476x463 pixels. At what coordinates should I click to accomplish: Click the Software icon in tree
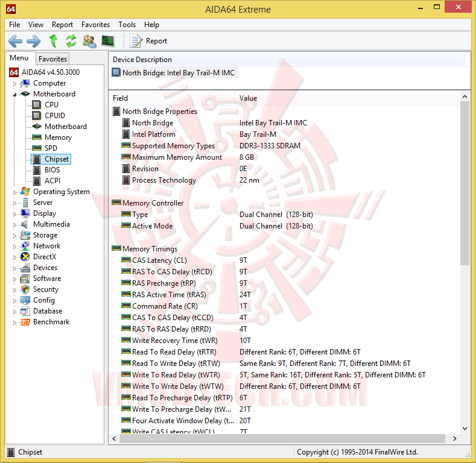click(25, 279)
